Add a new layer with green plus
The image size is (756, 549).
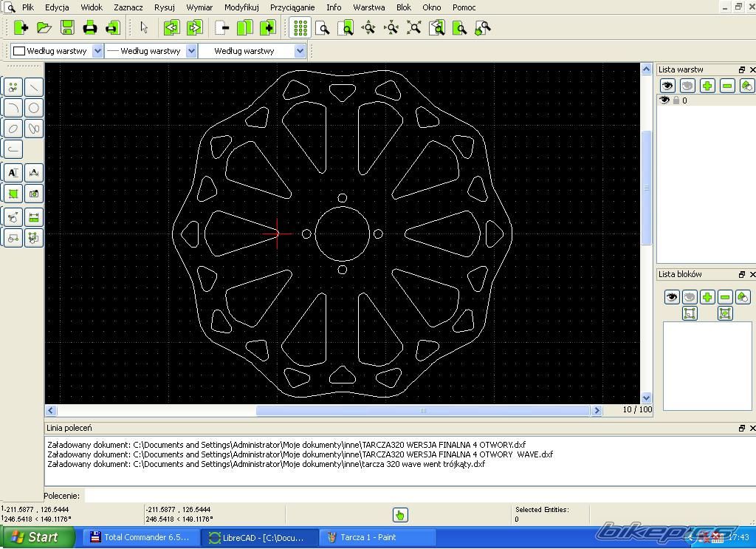(x=707, y=86)
